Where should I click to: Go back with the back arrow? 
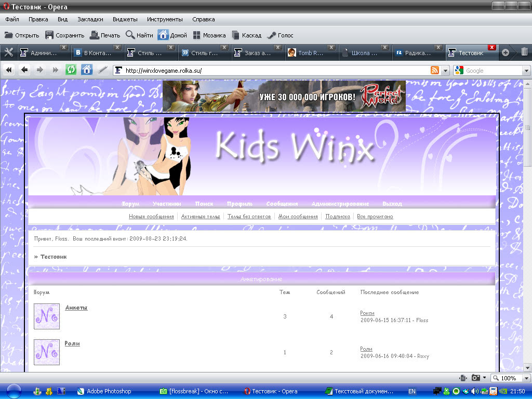tap(24, 70)
